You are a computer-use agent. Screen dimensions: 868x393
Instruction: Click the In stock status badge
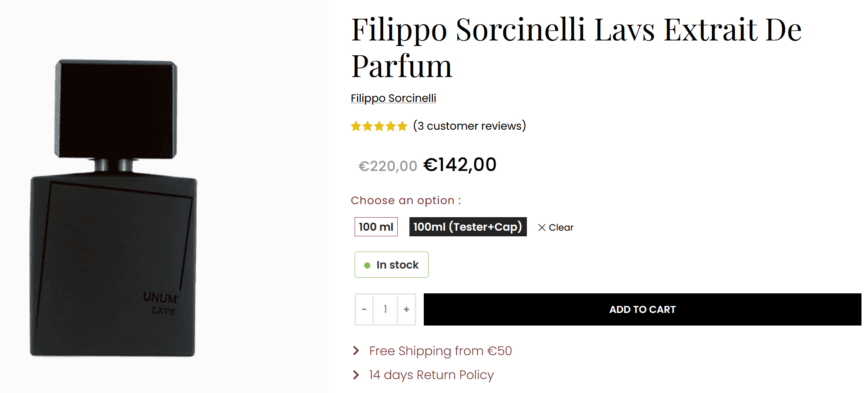click(x=392, y=265)
